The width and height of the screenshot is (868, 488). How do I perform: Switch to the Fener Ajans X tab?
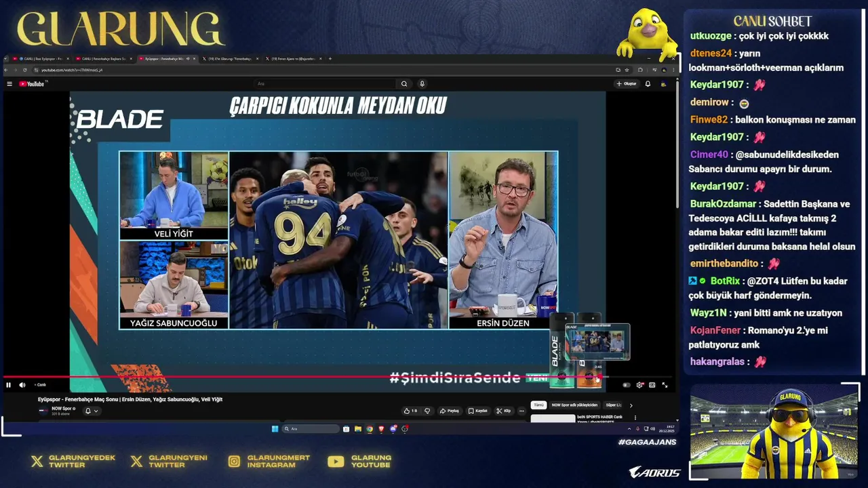click(x=293, y=59)
